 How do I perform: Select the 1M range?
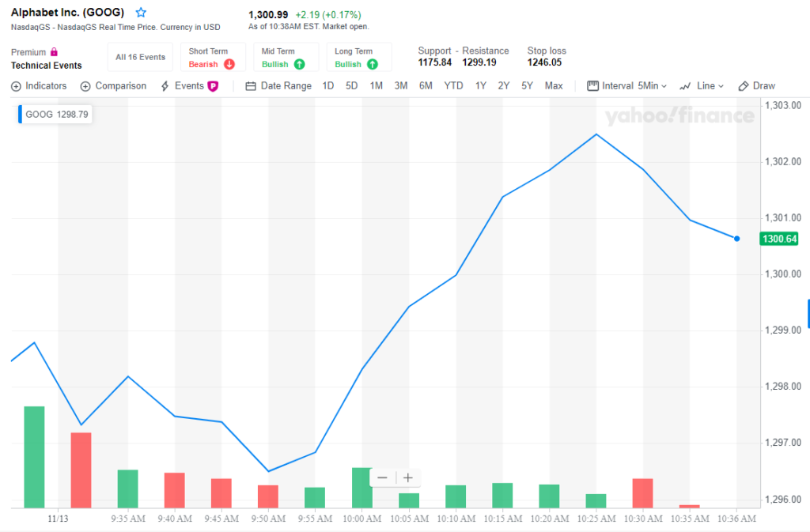pyautogui.click(x=376, y=86)
